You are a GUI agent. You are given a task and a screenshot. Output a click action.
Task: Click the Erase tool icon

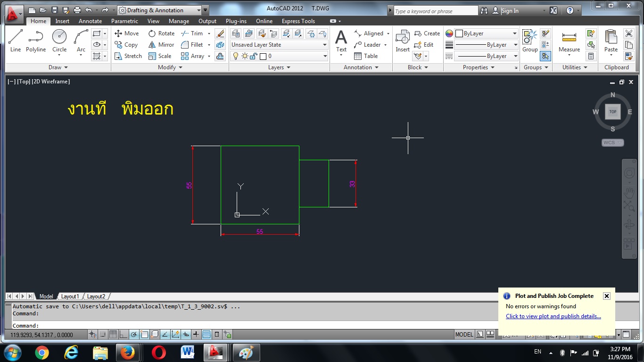(x=220, y=33)
